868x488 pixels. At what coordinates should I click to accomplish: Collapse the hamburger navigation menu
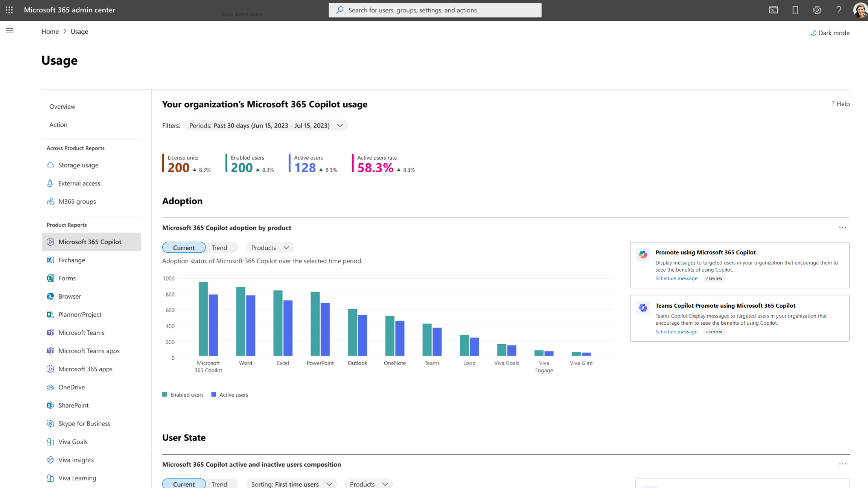tap(9, 30)
